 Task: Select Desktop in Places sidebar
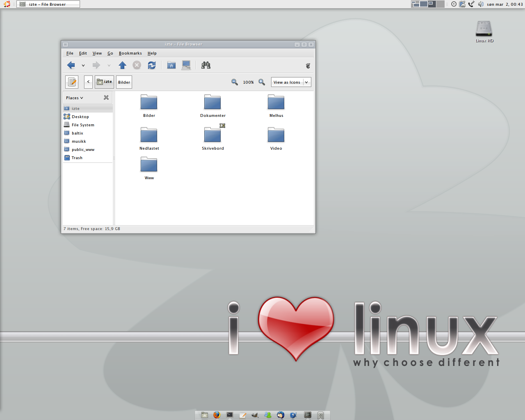point(88,117)
